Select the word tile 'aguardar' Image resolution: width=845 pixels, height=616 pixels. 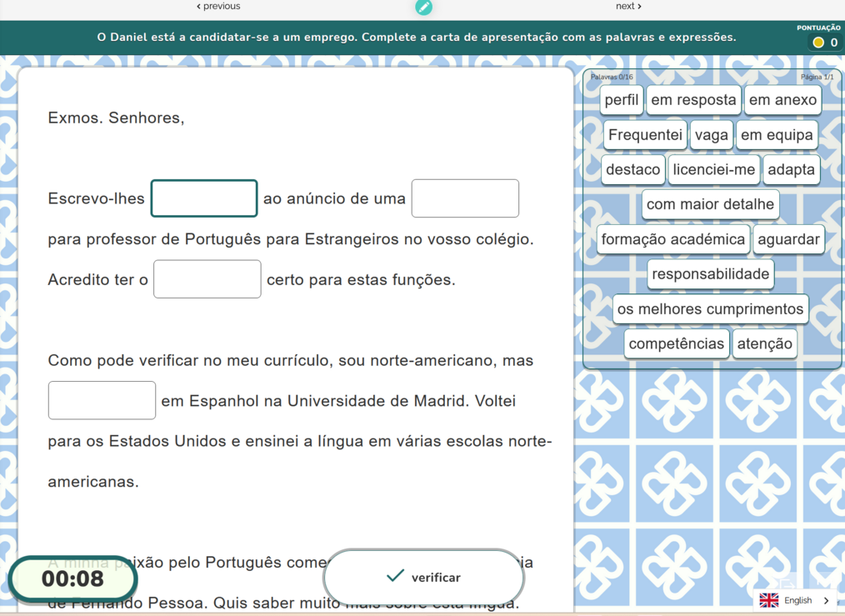click(788, 239)
